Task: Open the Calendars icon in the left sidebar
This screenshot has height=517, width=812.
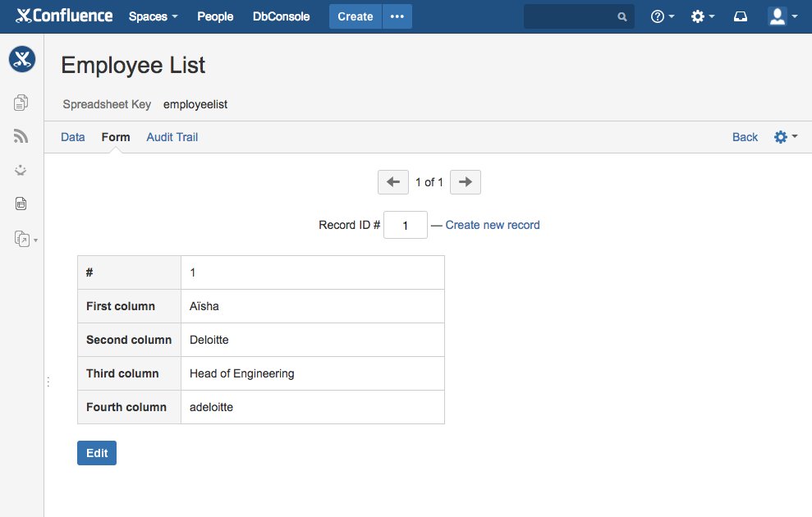Action: pyautogui.click(x=21, y=204)
